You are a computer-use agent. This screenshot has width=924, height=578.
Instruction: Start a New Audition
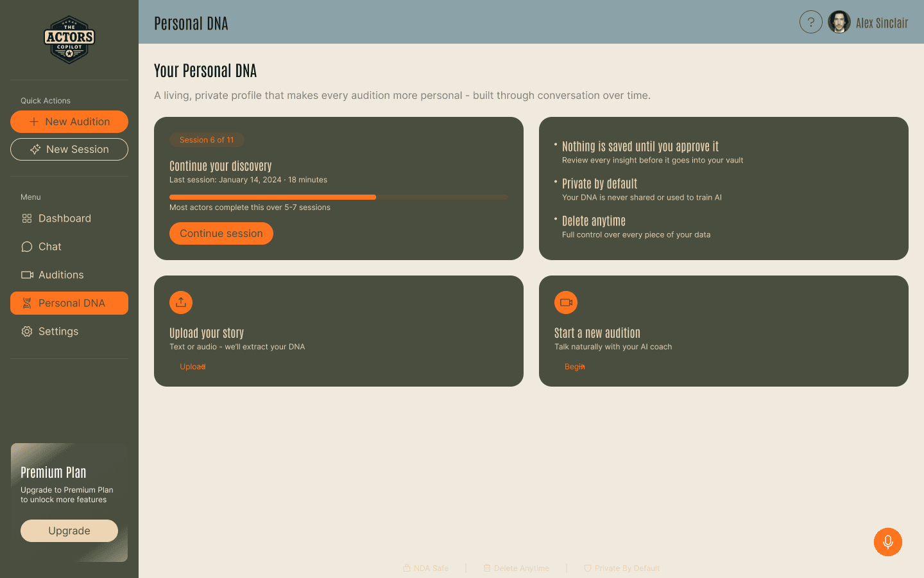pos(69,121)
